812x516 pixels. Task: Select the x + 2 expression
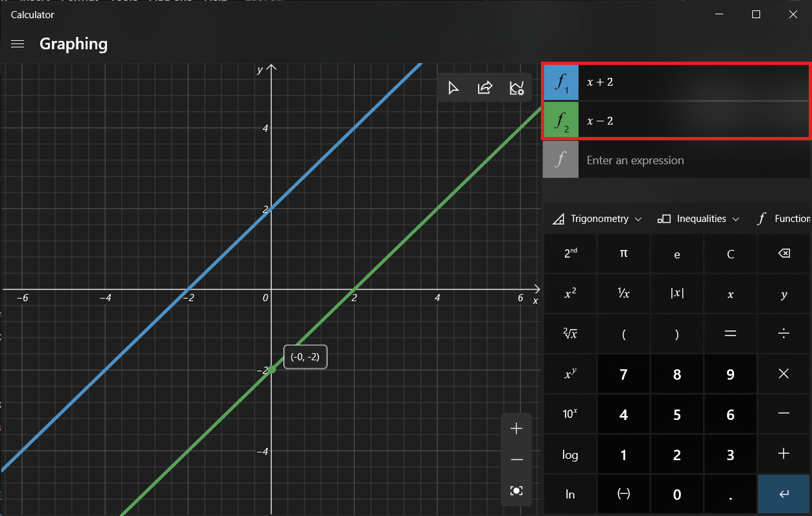[x=693, y=82]
